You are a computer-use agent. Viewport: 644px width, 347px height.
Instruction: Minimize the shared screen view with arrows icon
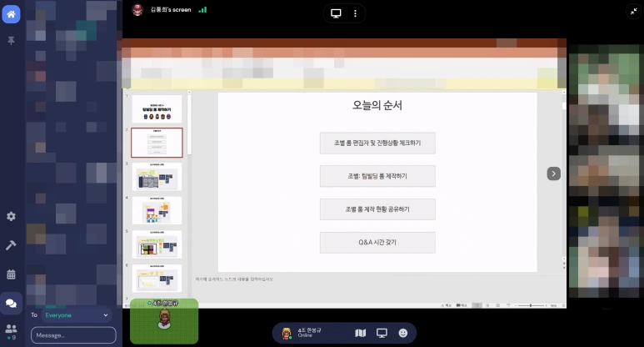(x=634, y=12)
